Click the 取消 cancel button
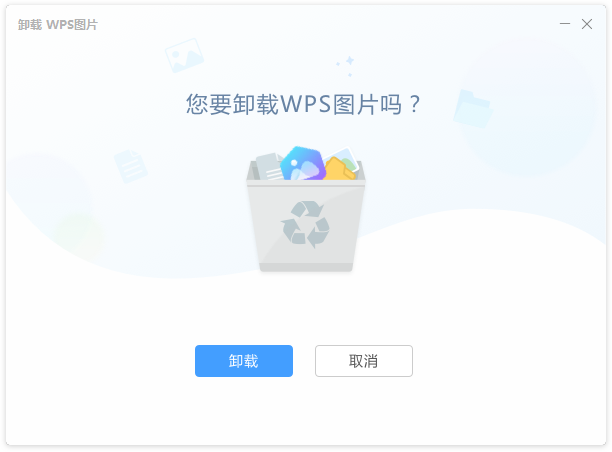Viewport: 612px width, 452px height. (x=364, y=361)
